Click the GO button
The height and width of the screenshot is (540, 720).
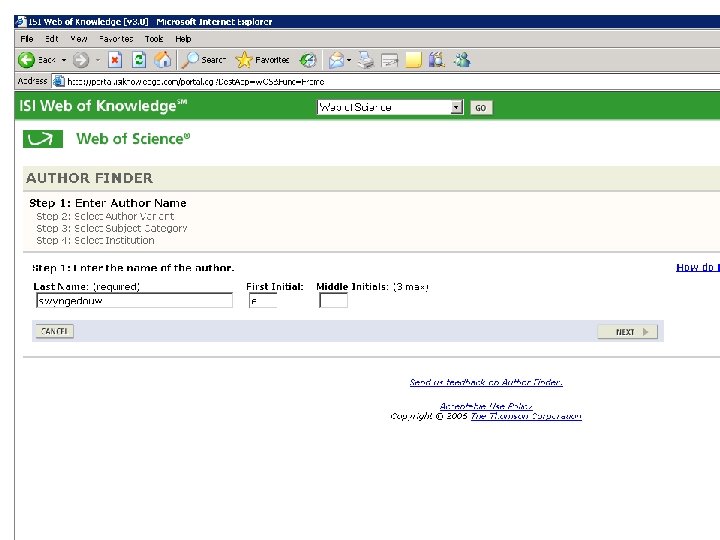pos(481,108)
